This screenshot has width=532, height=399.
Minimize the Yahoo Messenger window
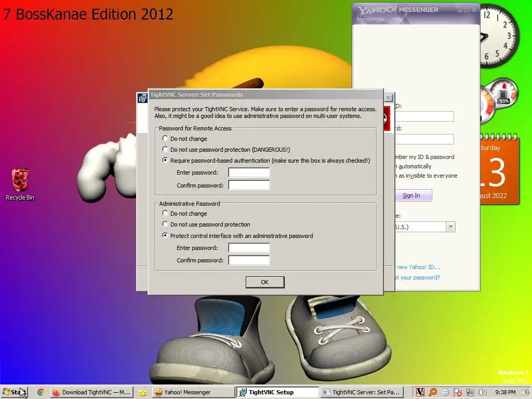(x=459, y=10)
